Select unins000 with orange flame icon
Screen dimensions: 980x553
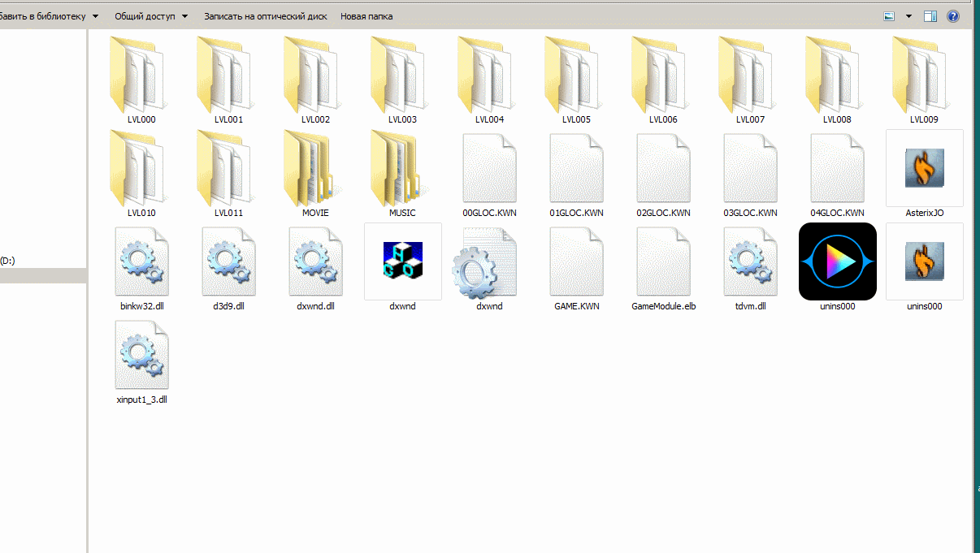[924, 267]
